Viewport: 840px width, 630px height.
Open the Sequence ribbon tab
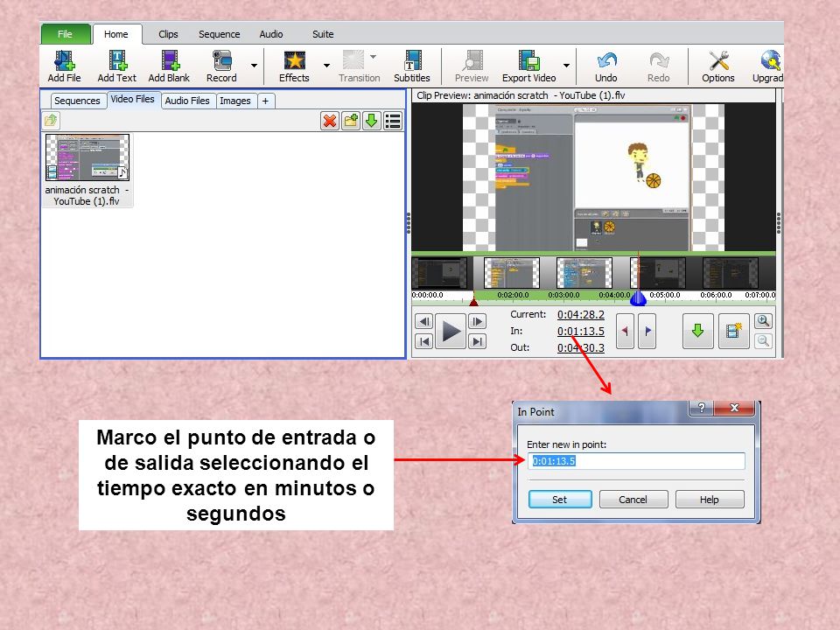pos(220,34)
